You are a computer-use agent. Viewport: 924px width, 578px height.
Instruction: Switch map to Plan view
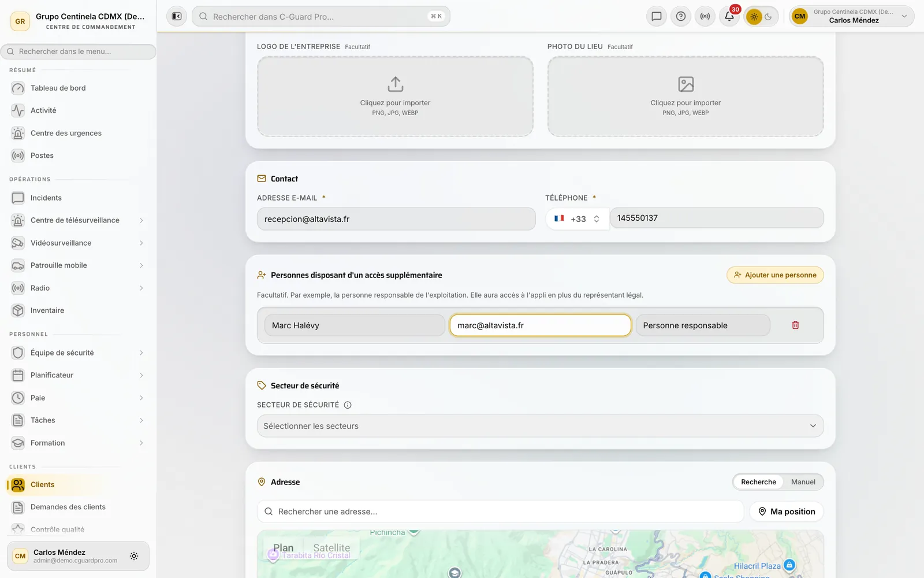click(283, 548)
